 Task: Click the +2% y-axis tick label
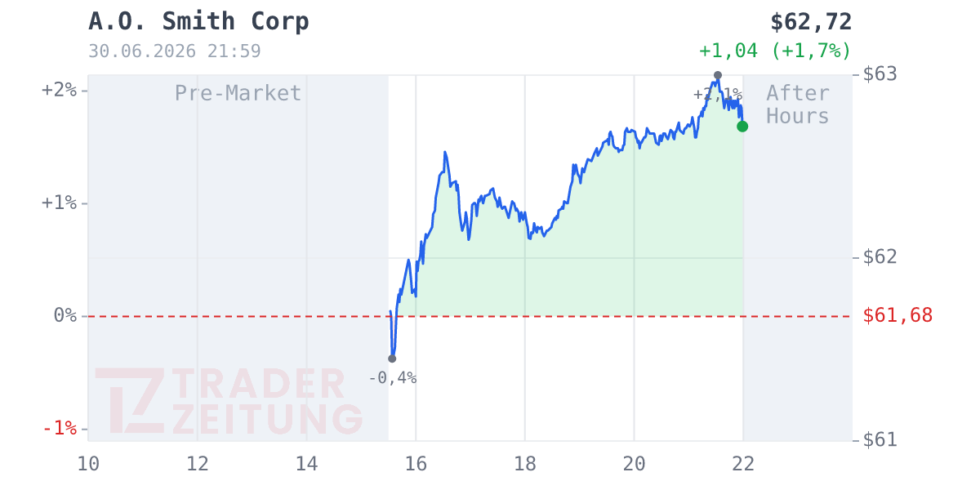click(59, 90)
